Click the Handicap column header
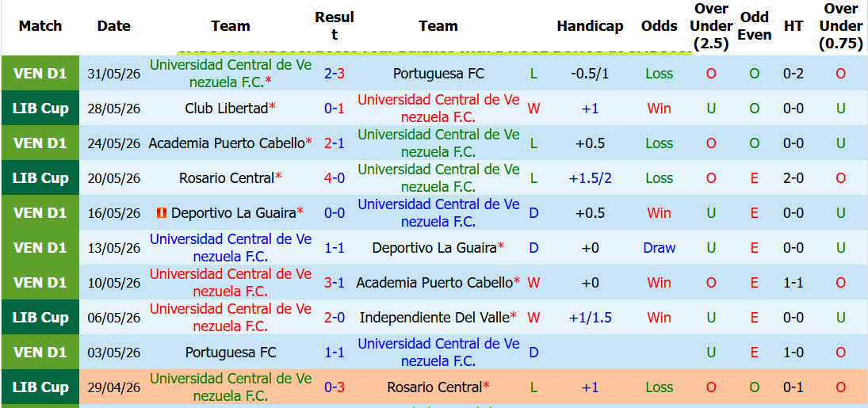Image resolution: width=868 pixels, height=408 pixels. [590, 26]
